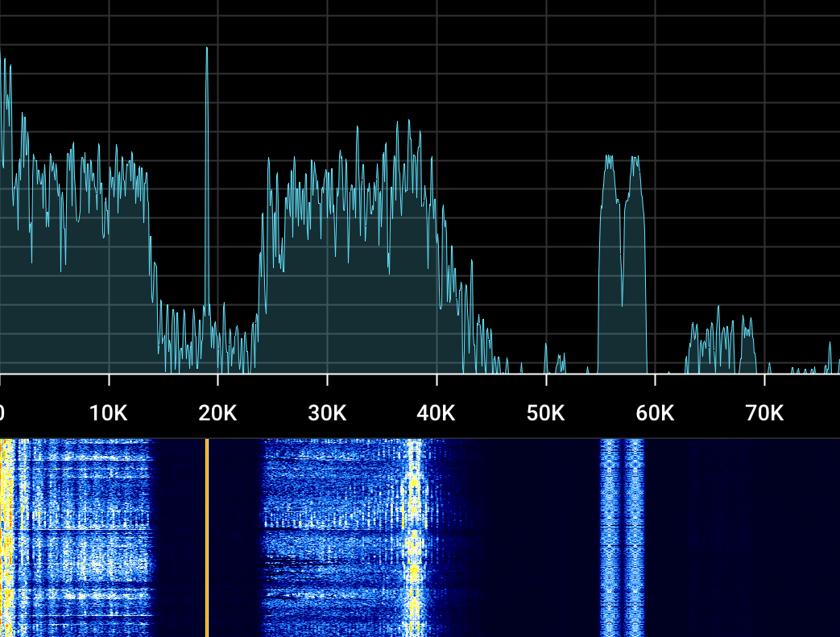The image size is (840, 637).
Task: Click the yellow waterfall band at the left edge
Action: pos(6,537)
